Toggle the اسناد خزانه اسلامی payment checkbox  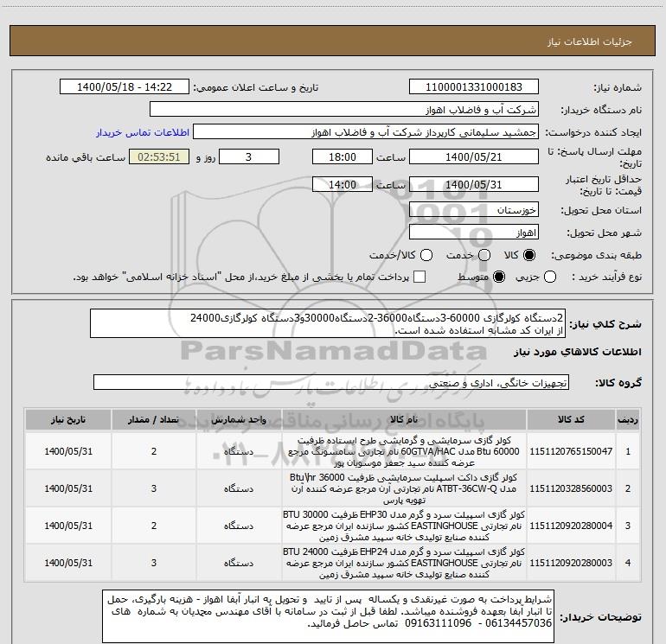point(419,277)
